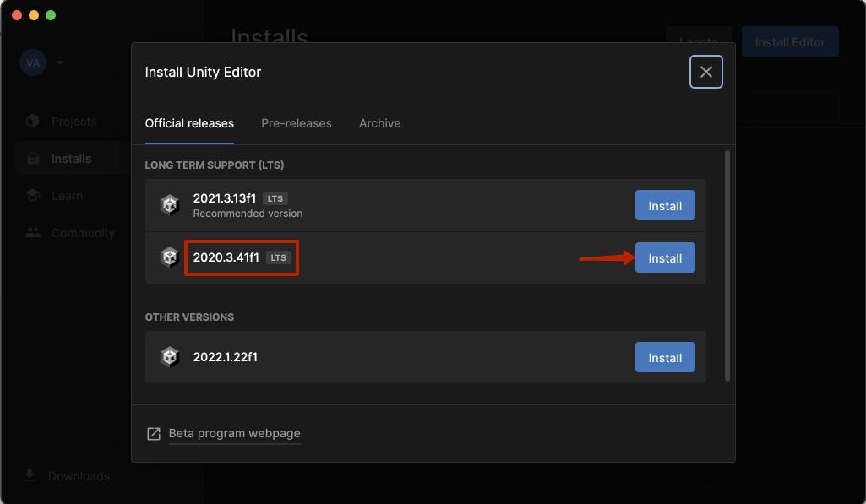Click the OTHER VERSIONS heading

pyautogui.click(x=189, y=317)
